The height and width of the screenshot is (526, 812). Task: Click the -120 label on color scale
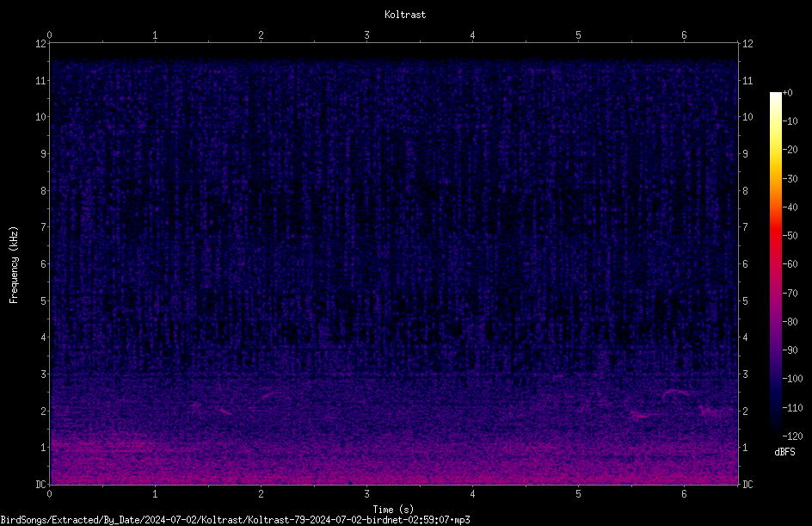[x=792, y=436]
